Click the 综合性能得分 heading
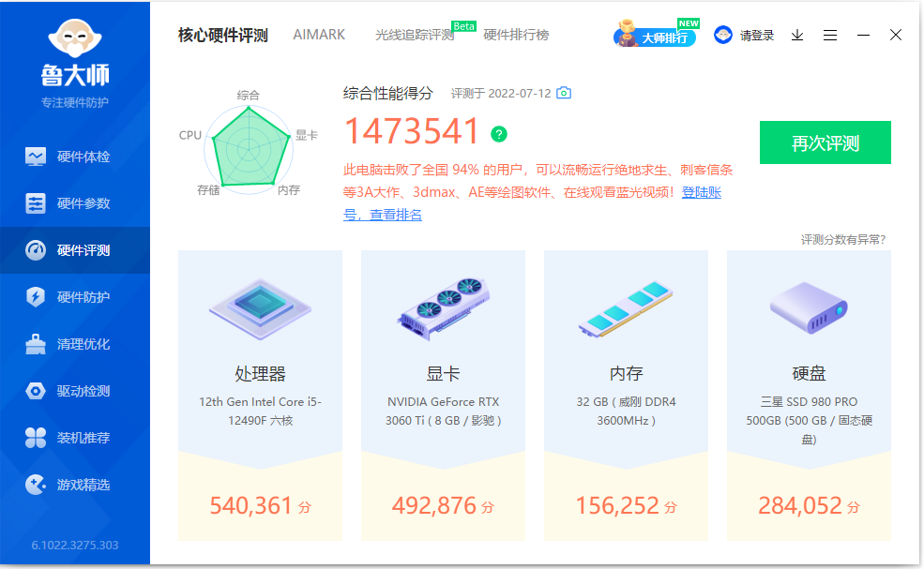924x569 pixels. [387, 93]
